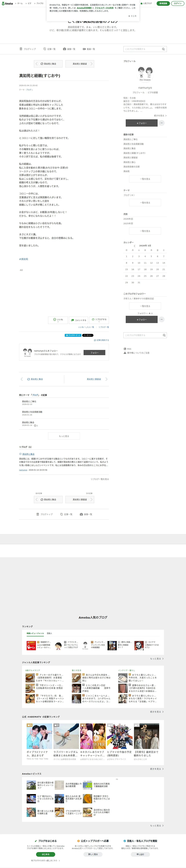Open the 画像一覧 tab with camera icon
The height and width of the screenshot is (868, 186).
(x=69, y=49)
